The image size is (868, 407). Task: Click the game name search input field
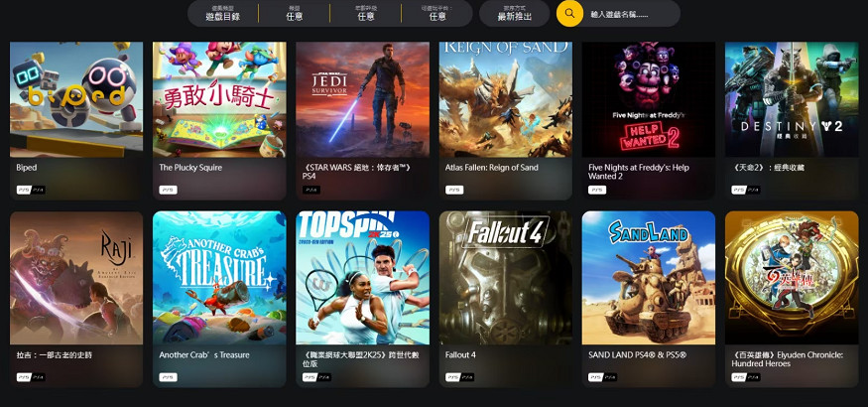click(631, 13)
